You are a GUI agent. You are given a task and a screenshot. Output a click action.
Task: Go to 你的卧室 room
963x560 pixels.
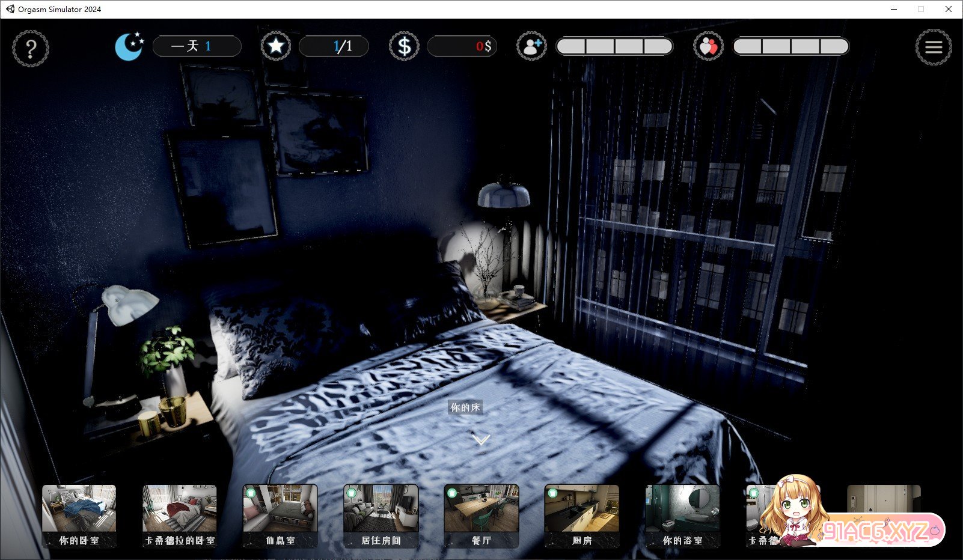click(x=79, y=516)
